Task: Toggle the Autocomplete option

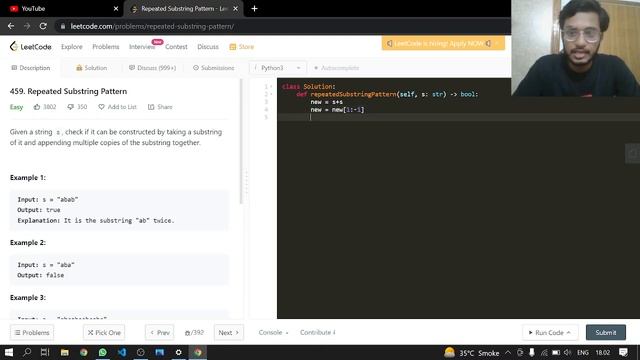Action: tap(336, 68)
